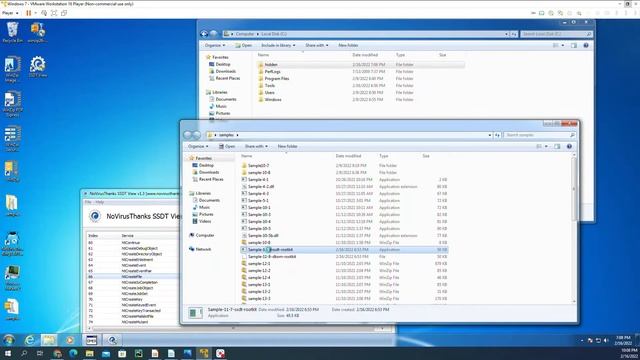Click Network in samples window sidebar

[203, 249]
